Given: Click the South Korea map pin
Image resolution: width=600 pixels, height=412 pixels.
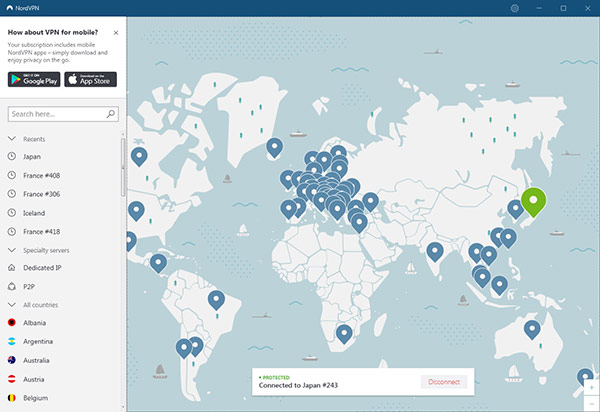Looking at the screenshot, I should click(515, 208).
